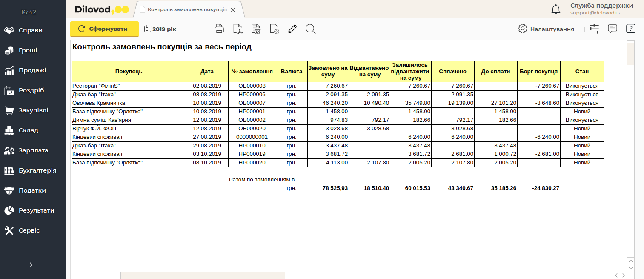Click the horizontal scrollbar right arrow

click(624, 275)
